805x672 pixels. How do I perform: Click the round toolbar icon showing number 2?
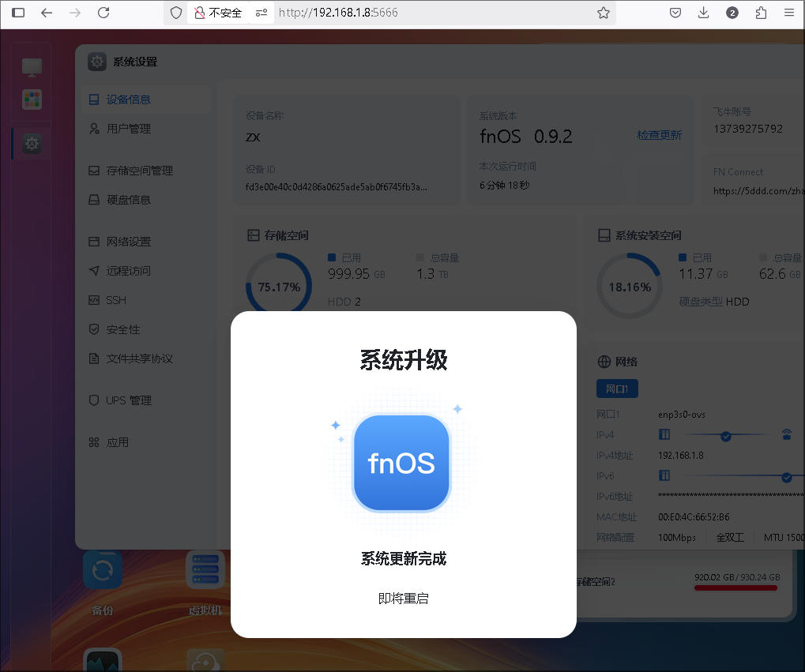pyautogui.click(x=732, y=13)
